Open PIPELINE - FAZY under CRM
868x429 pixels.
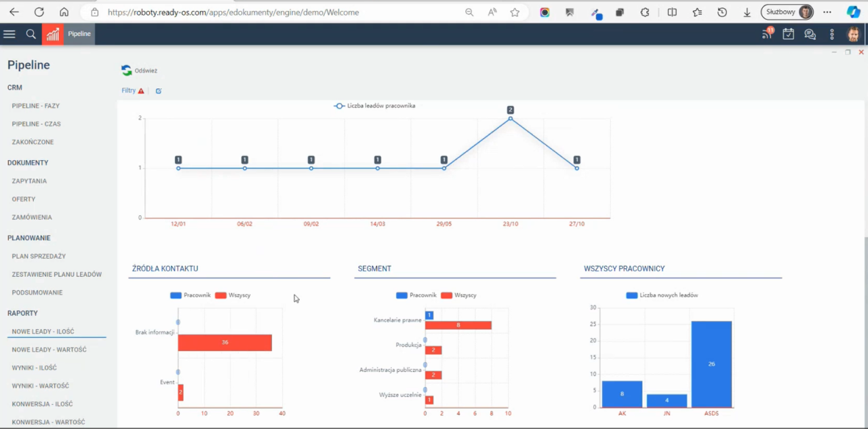35,105
